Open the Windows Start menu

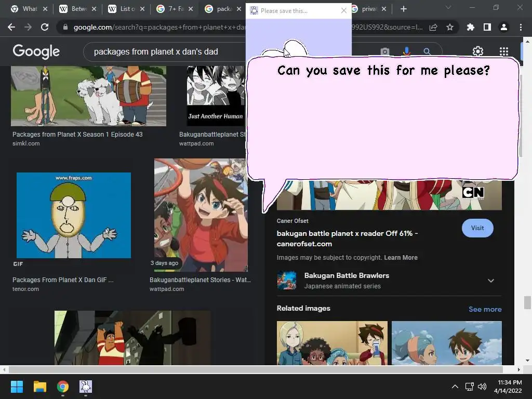[17, 387]
